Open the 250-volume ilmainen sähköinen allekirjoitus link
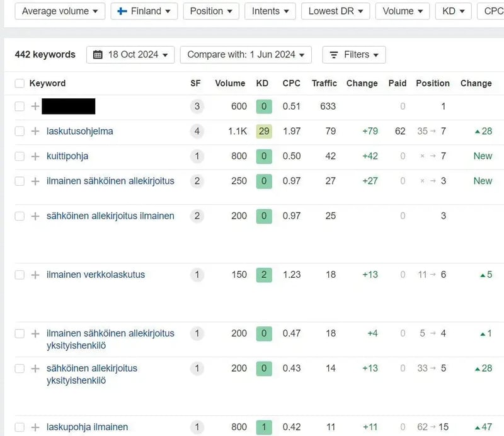This screenshot has width=504, height=436. click(x=110, y=181)
